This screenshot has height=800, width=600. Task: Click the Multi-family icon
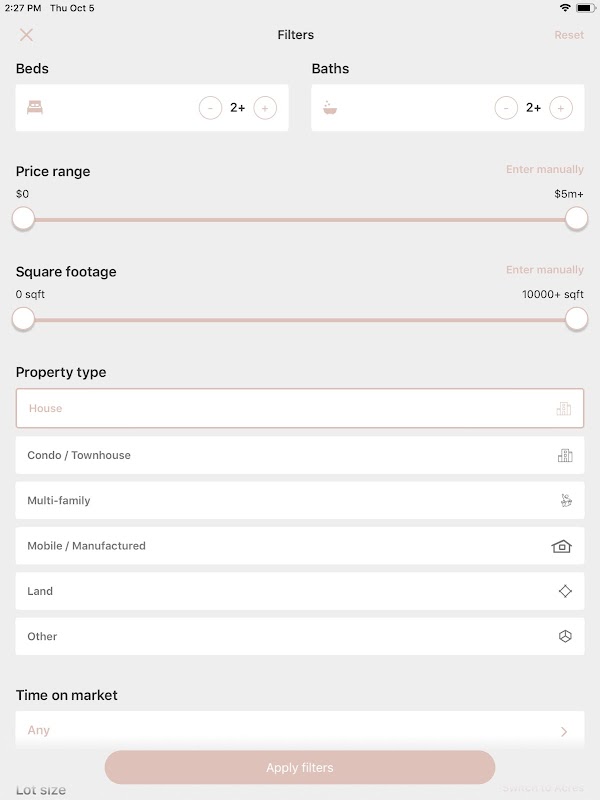pyautogui.click(x=565, y=501)
